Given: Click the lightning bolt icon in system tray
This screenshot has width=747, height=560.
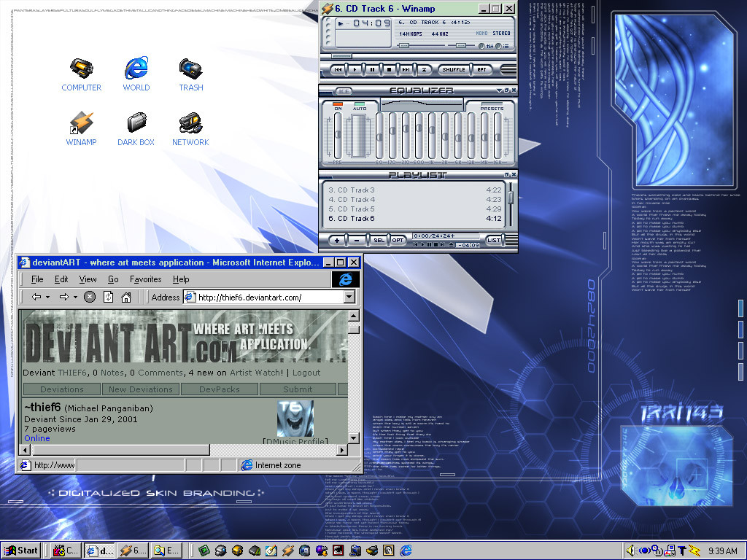Looking at the screenshot, I should 694,551.
